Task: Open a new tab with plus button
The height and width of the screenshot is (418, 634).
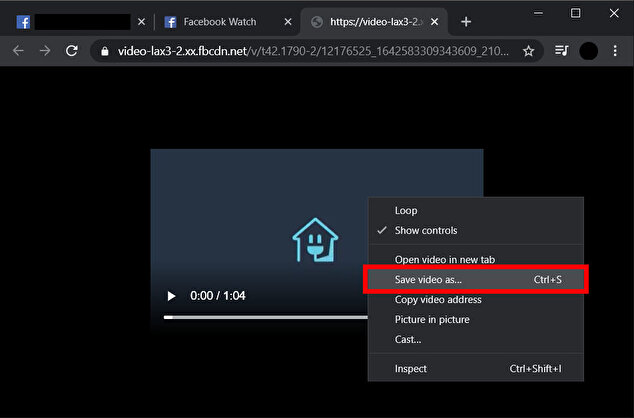Action: tap(466, 21)
